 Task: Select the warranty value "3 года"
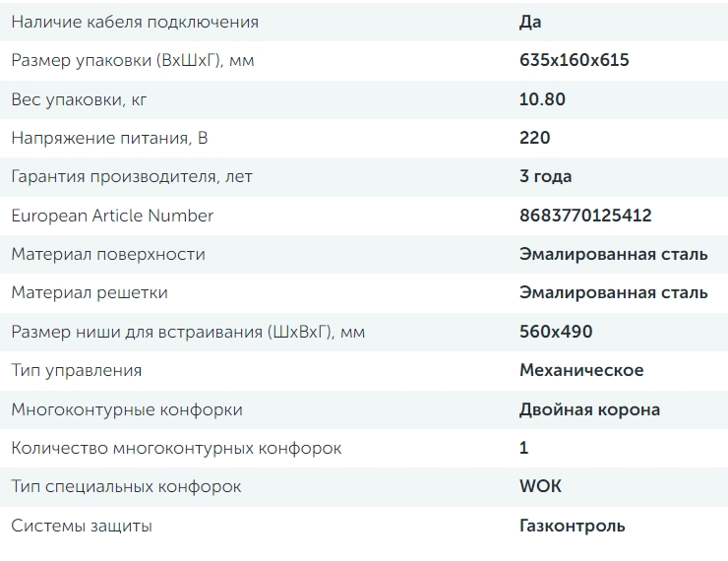[545, 176]
